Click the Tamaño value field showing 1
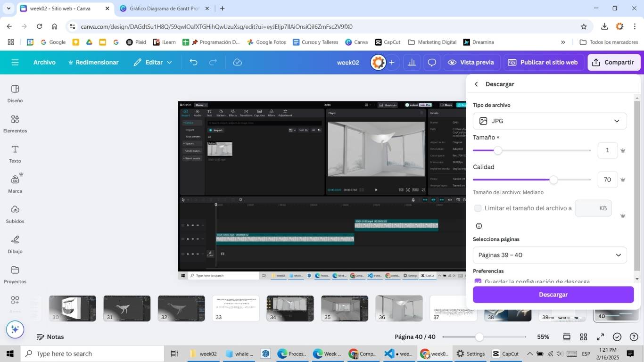Image resolution: width=644 pixels, height=362 pixels. click(608, 150)
